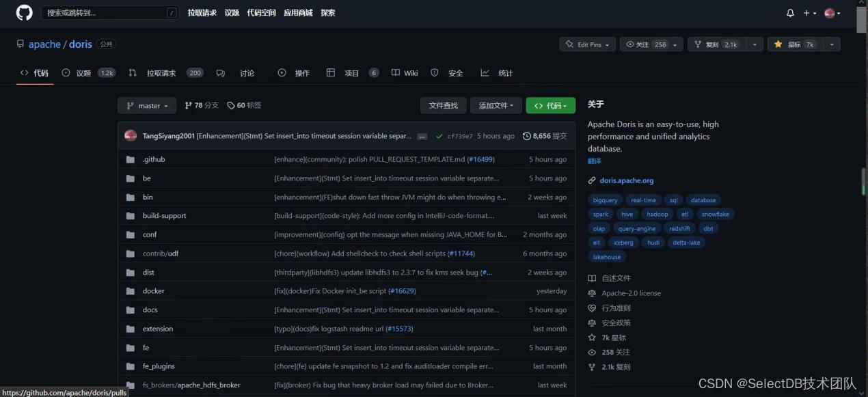868x397 pixels.
Task: Switch to the 统计 insights tab
Action: [497, 73]
